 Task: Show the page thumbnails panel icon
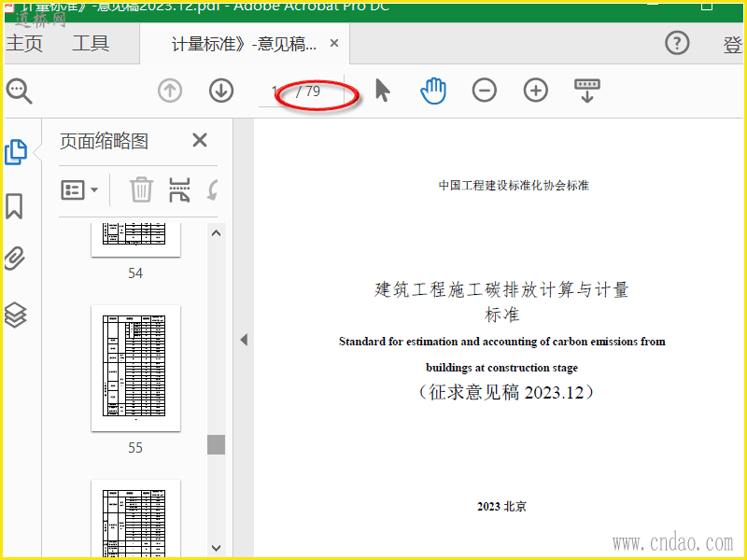[16, 152]
